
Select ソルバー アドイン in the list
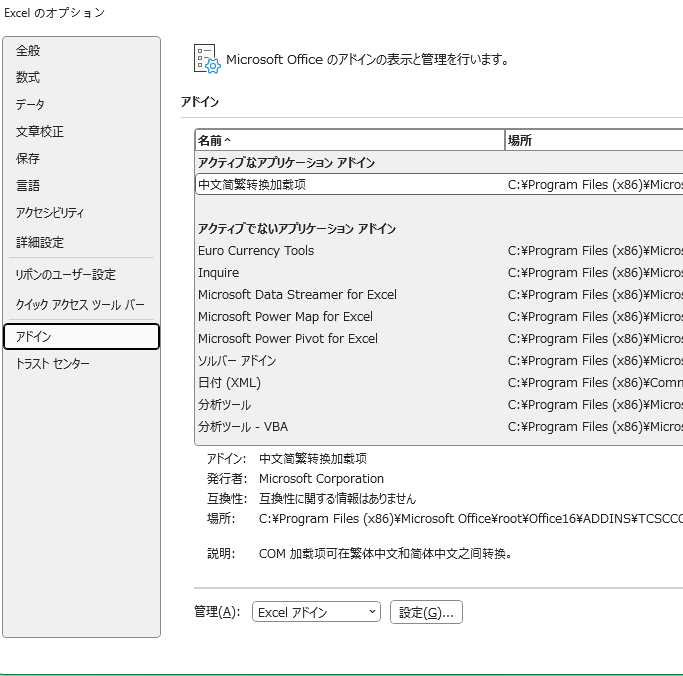tap(237, 361)
